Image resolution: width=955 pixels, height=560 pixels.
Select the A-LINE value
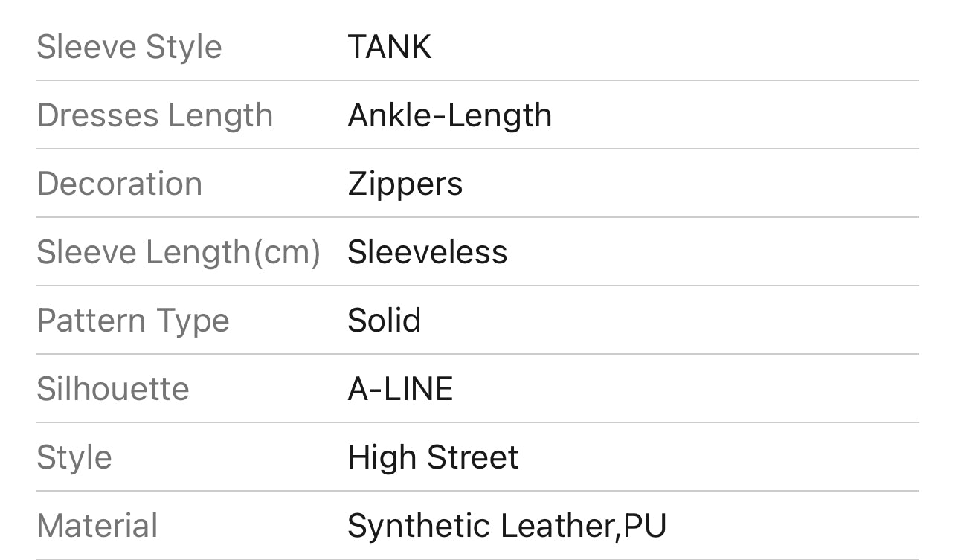tap(400, 389)
